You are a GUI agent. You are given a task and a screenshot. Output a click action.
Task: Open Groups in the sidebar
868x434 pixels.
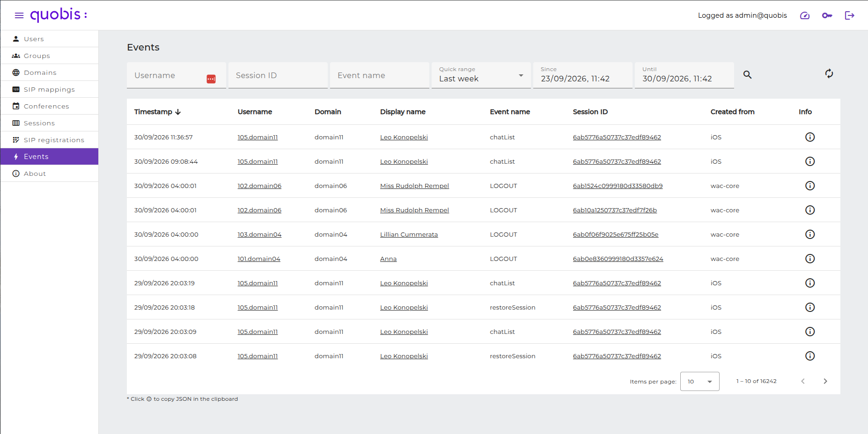(x=49, y=56)
